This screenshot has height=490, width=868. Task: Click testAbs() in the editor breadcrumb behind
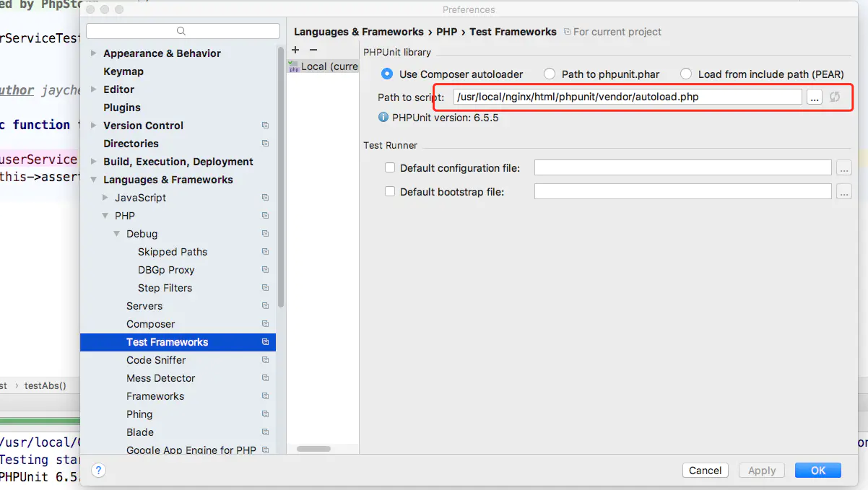(x=45, y=385)
